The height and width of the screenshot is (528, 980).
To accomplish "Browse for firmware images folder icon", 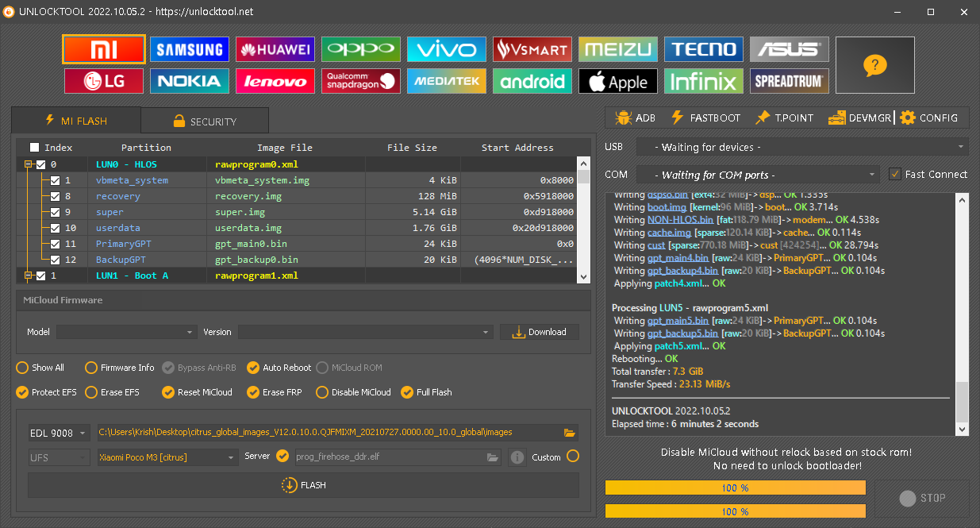I will [569, 433].
